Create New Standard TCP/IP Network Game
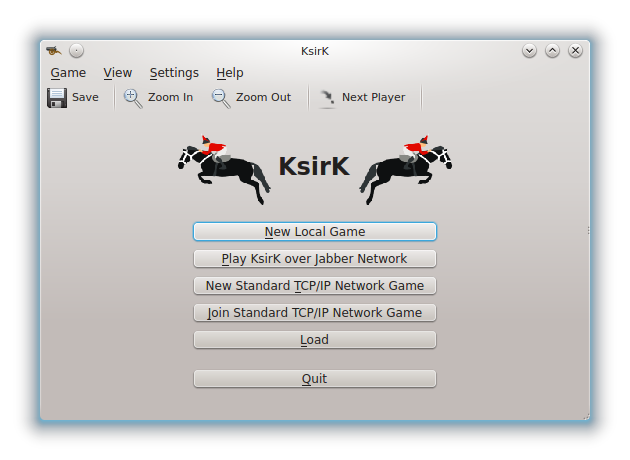Viewport: 630px width, 460px height. 315,286
